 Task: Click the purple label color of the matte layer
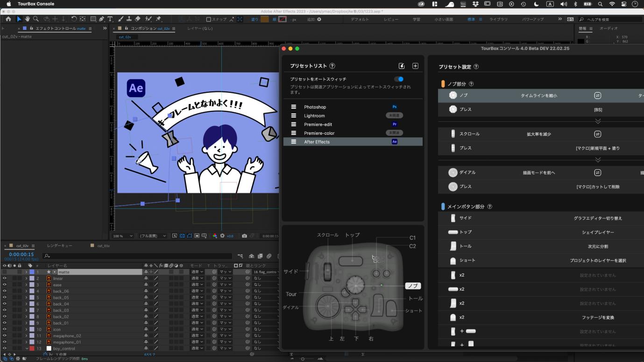[32, 272]
